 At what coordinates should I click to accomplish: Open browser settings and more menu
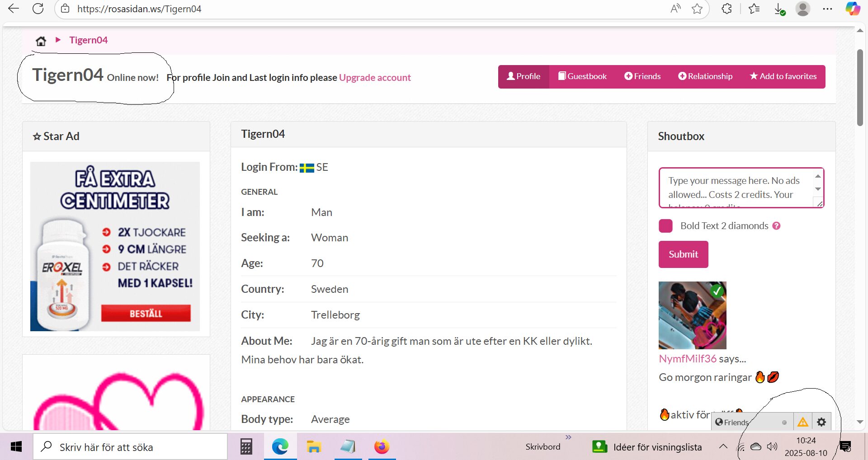click(x=827, y=9)
